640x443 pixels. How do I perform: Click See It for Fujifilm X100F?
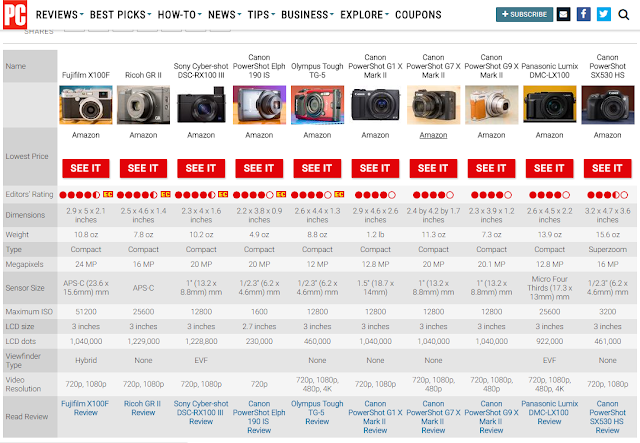(x=86, y=168)
